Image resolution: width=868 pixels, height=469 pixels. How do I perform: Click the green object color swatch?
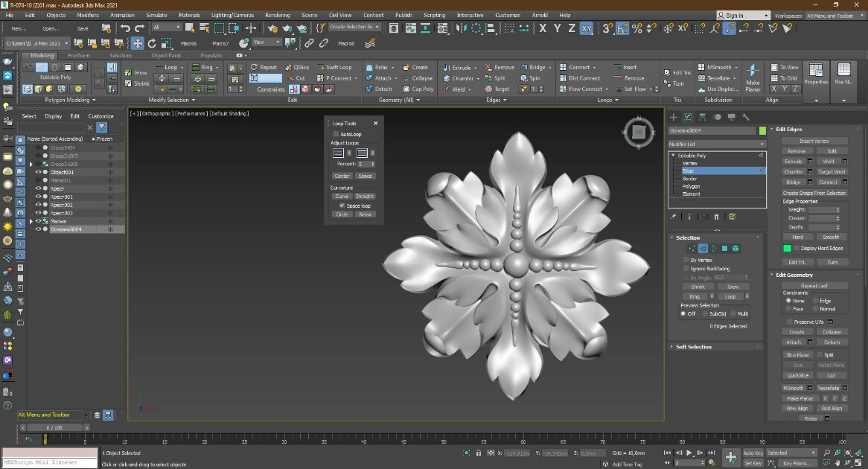click(762, 131)
